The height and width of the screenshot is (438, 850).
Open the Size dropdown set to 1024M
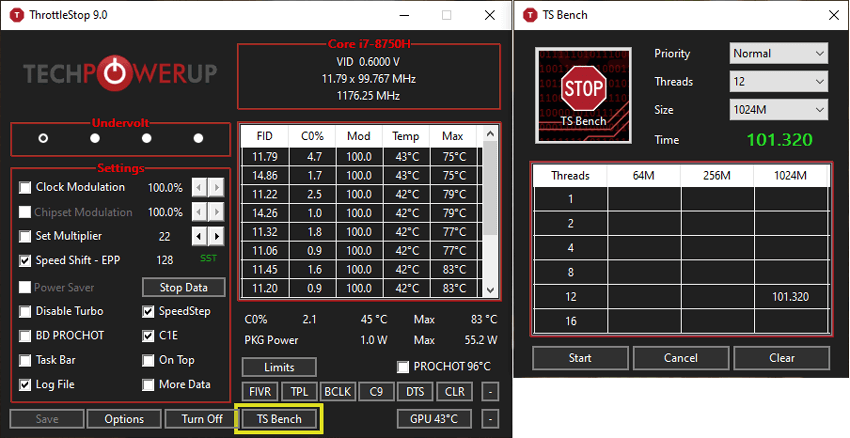click(778, 110)
